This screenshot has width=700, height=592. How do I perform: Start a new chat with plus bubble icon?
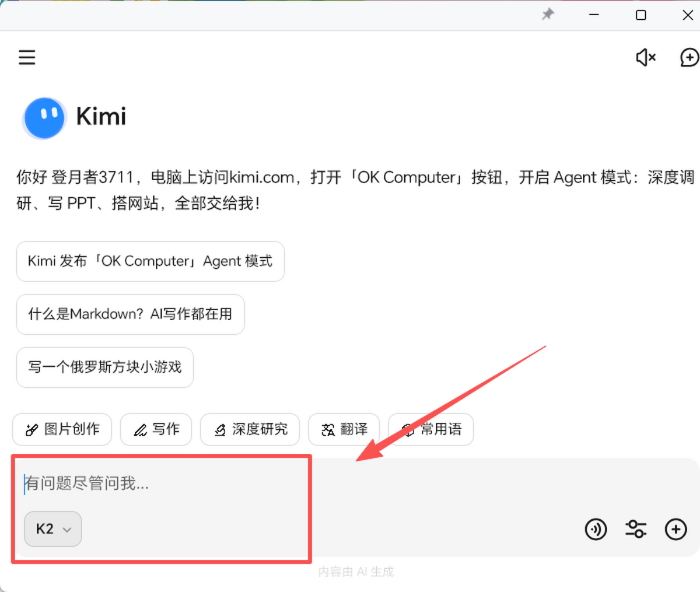[689, 57]
